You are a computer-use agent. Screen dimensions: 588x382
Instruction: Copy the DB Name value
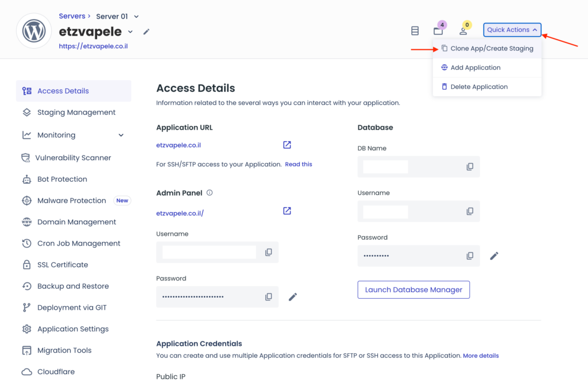point(470,167)
